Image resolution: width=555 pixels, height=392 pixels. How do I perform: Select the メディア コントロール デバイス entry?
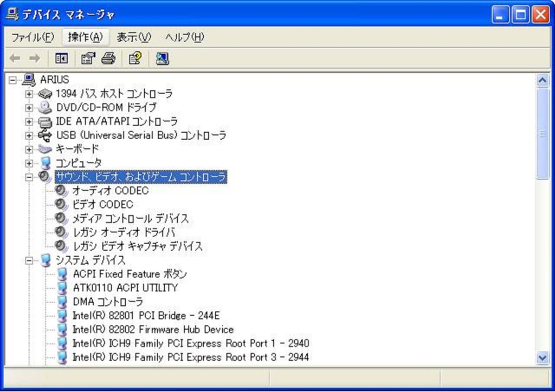point(131,218)
